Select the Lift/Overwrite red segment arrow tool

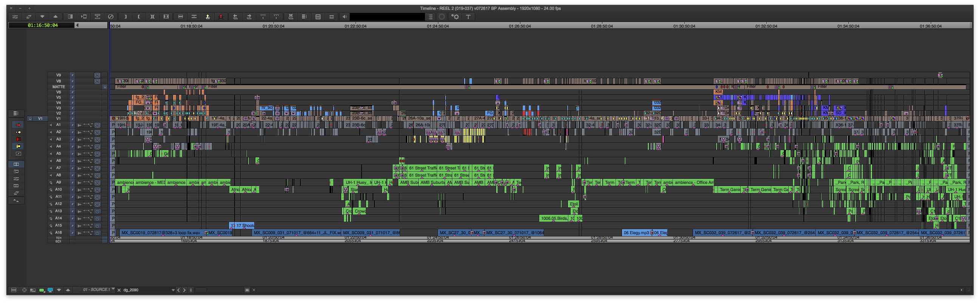click(x=18, y=125)
